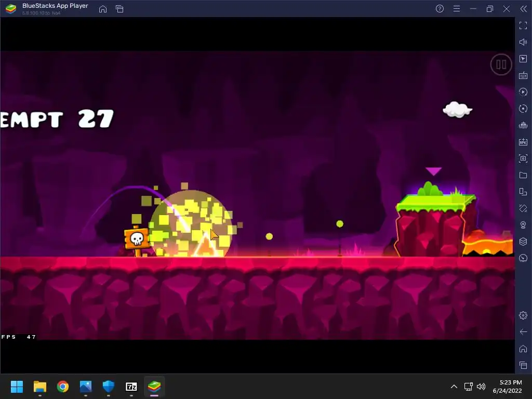Image resolution: width=532 pixels, height=399 pixels.
Task: Pause the game with the pause button
Action: click(501, 64)
